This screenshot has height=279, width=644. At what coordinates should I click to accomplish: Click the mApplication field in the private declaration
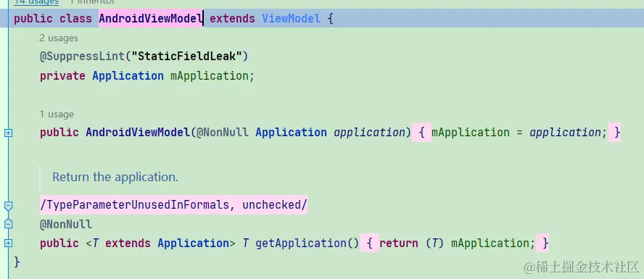click(209, 76)
